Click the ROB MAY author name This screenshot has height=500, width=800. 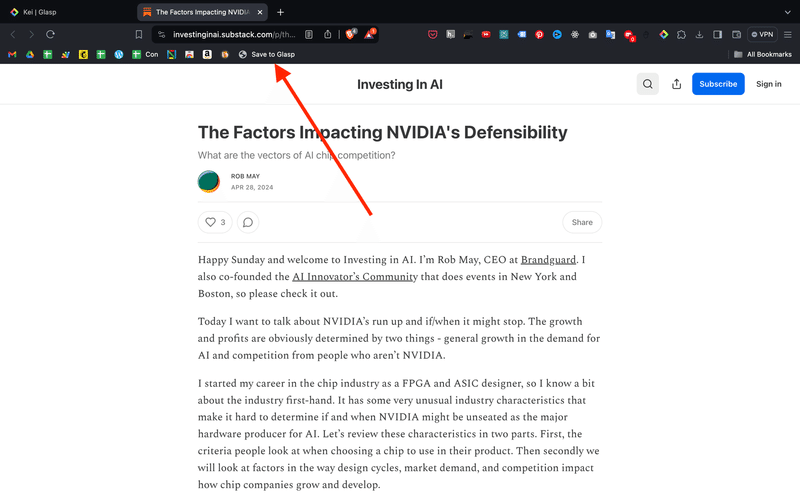click(245, 176)
